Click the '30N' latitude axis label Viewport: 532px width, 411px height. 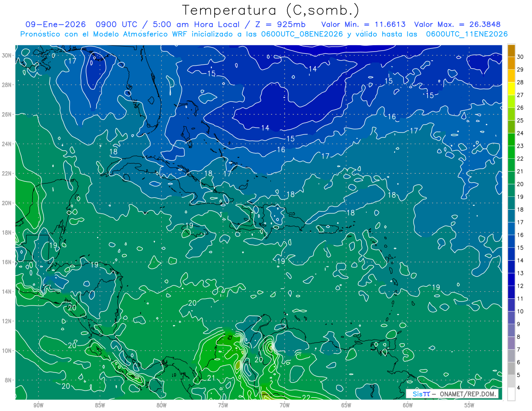pyautogui.click(x=8, y=55)
